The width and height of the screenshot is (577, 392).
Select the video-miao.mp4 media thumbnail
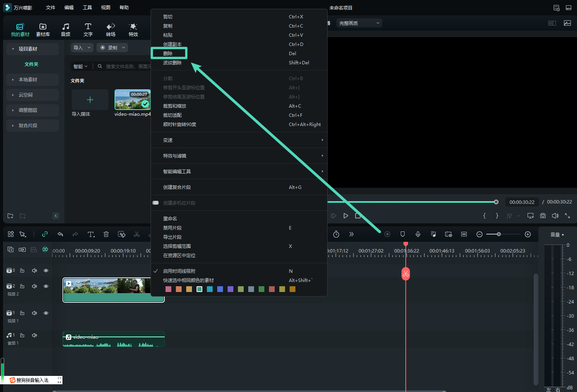click(133, 100)
